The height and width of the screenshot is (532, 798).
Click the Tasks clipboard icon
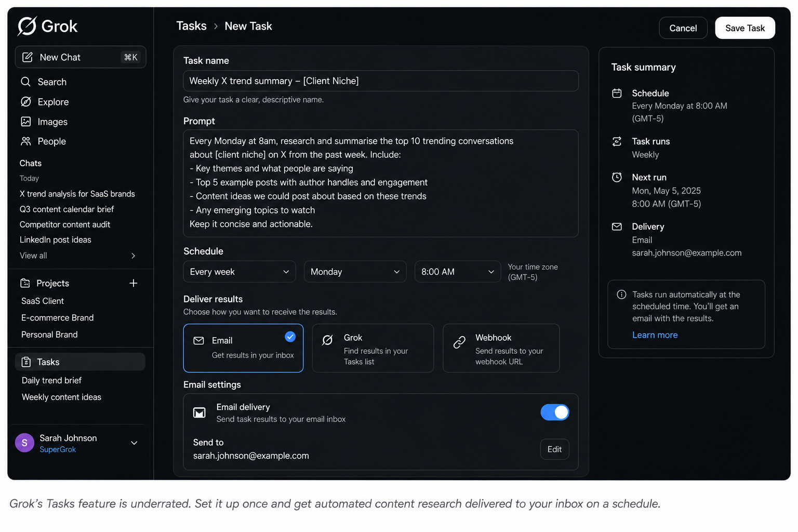coord(26,362)
